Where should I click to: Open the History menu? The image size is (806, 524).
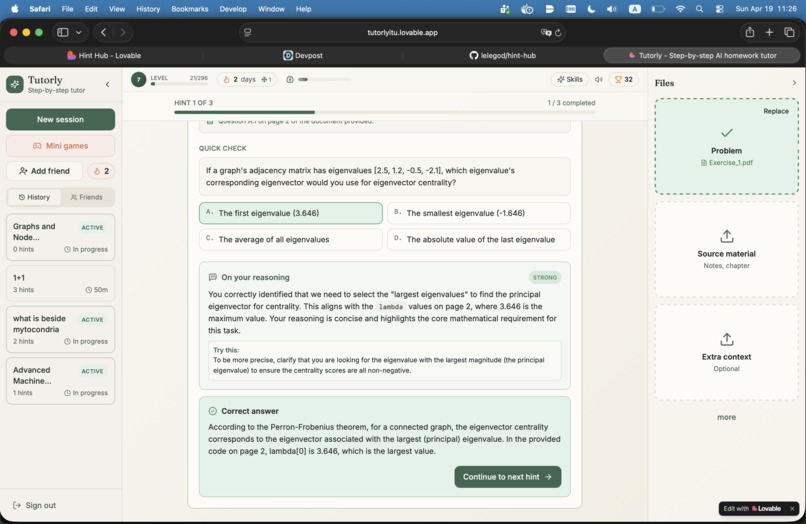(x=148, y=9)
